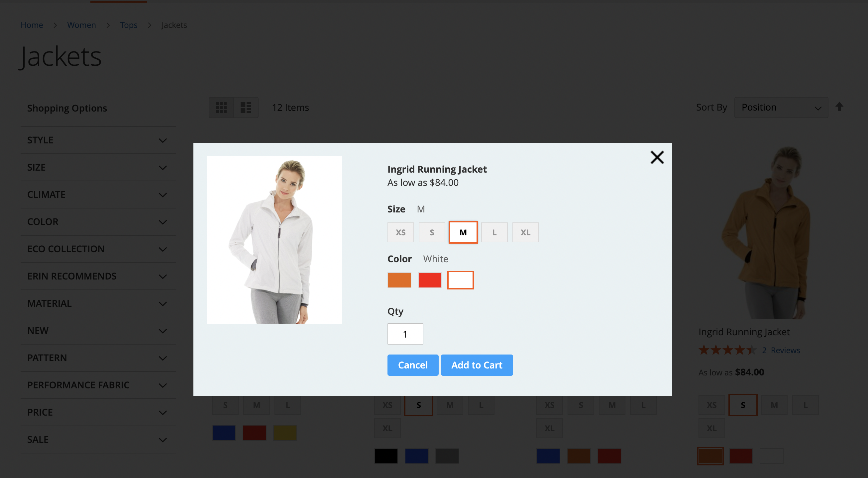The width and height of the screenshot is (868, 478).
Task: Select the red color swatch
Action: pyautogui.click(x=430, y=279)
